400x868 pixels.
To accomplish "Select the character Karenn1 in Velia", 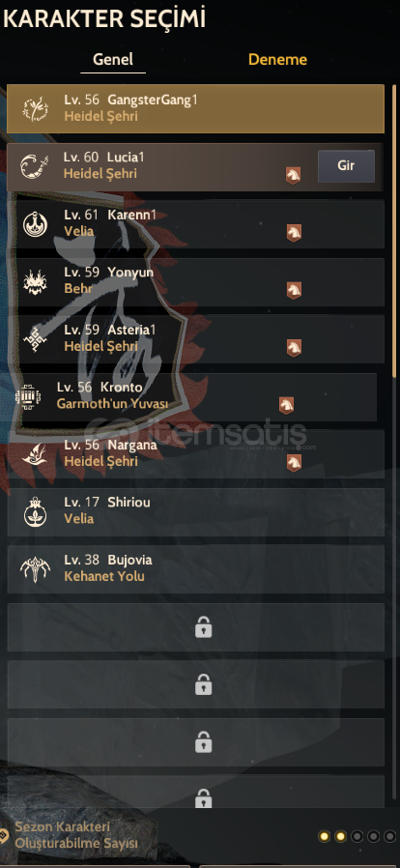I will point(196,224).
